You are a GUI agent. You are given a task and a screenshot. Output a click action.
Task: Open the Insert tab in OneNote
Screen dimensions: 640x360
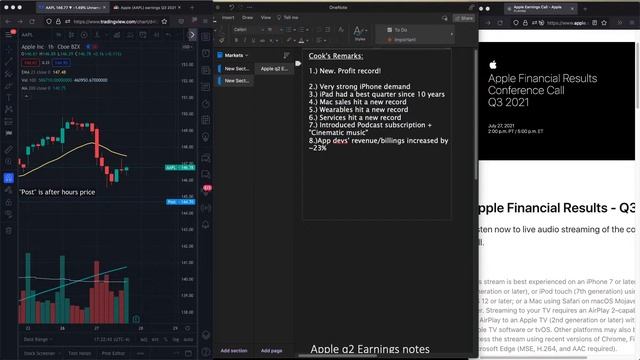tap(228, 18)
